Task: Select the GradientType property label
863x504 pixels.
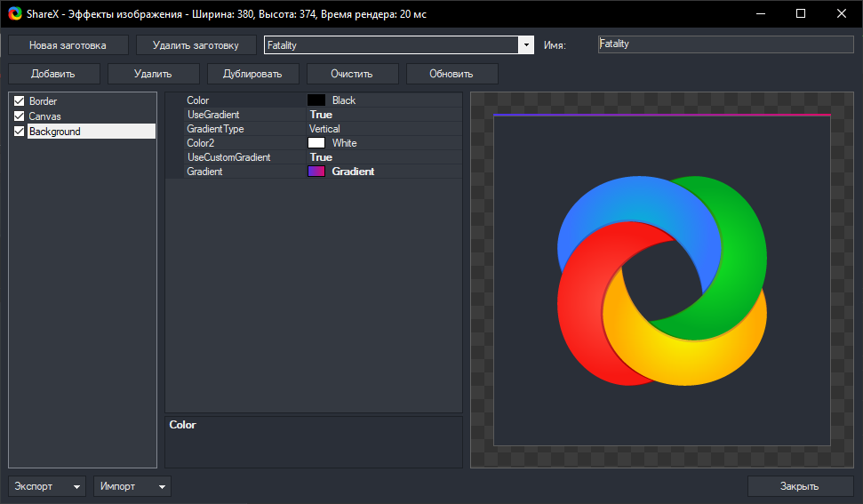Action: click(x=215, y=129)
